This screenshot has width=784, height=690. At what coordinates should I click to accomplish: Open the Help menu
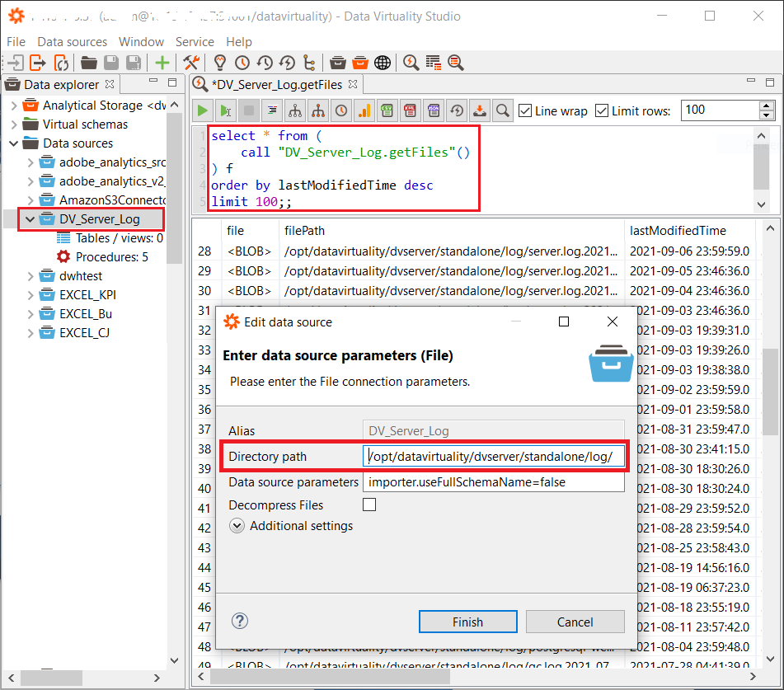[239, 41]
